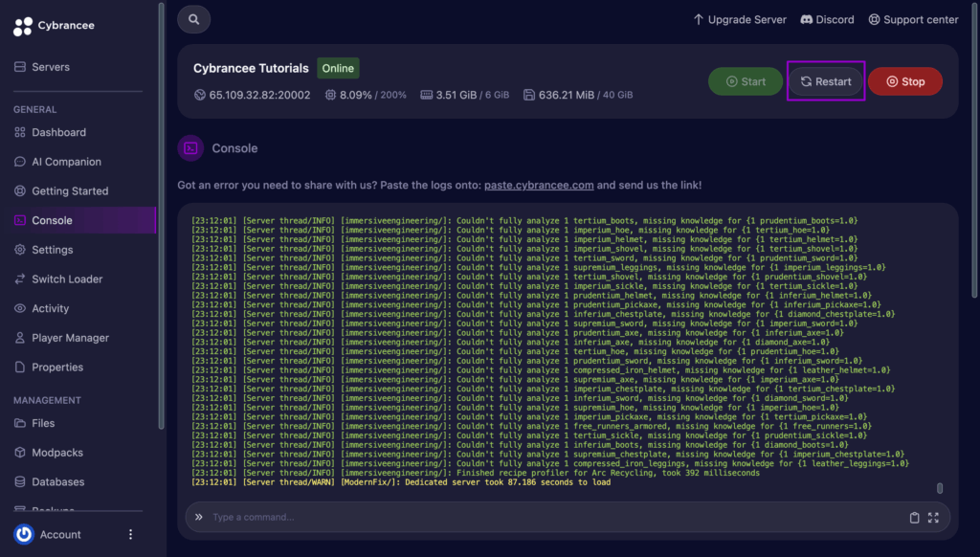Stop the server with red button
The height and width of the screenshot is (557, 980).
905,82
